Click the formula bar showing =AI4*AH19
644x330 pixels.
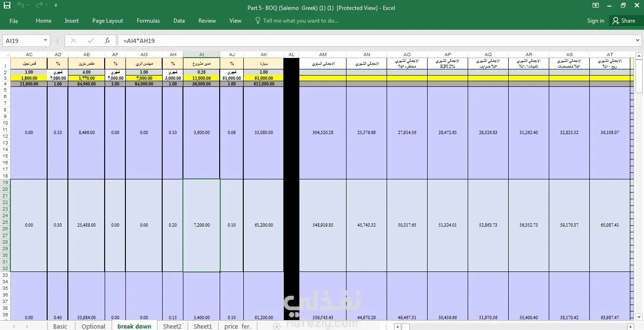pos(375,41)
